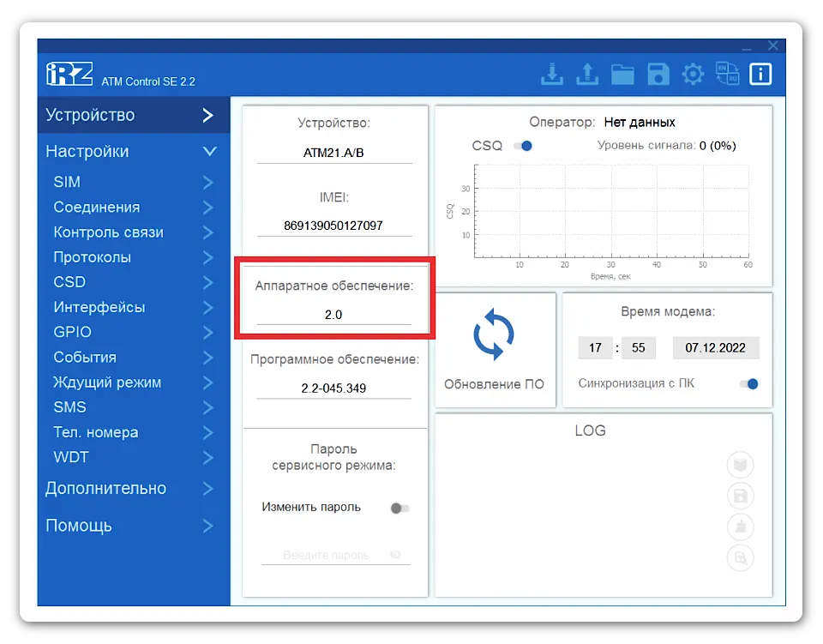Expand the GPIO settings arrow
Screen dimensions: 823x644
pos(209,332)
